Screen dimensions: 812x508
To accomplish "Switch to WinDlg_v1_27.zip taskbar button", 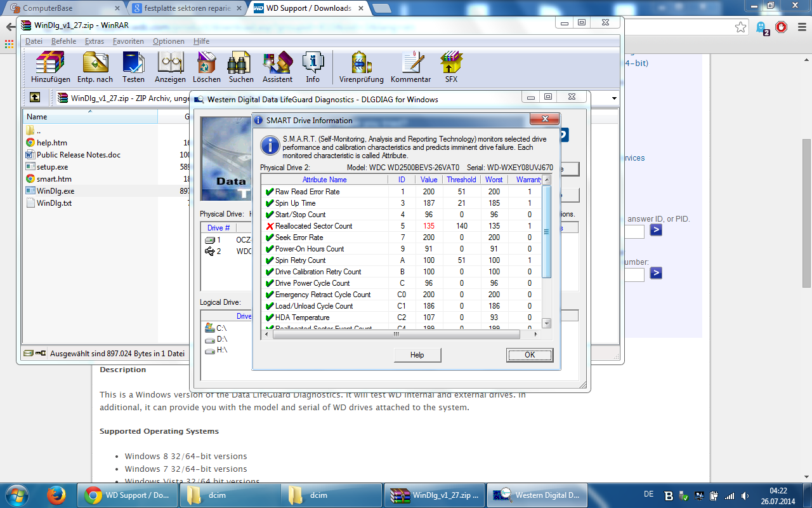I will (x=435, y=495).
